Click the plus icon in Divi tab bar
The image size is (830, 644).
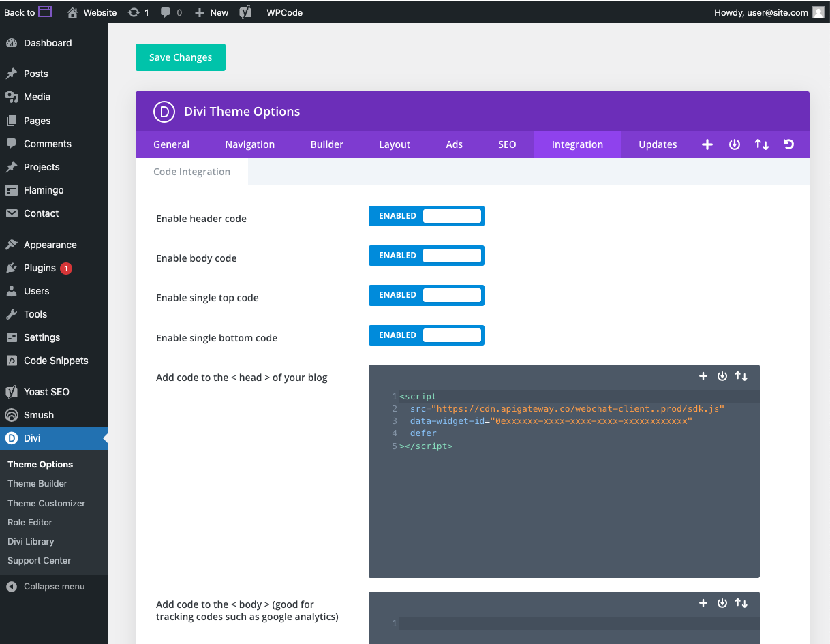click(x=707, y=144)
